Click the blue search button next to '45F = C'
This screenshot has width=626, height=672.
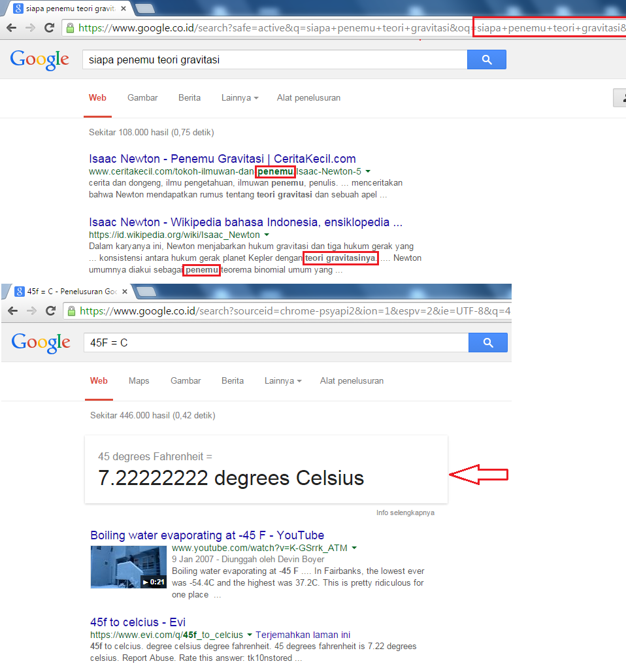coord(488,343)
